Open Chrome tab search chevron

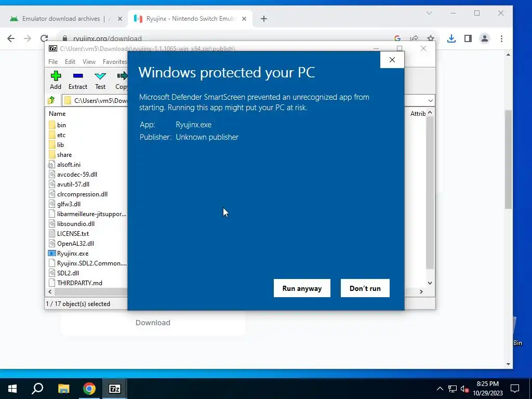coord(429,13)
